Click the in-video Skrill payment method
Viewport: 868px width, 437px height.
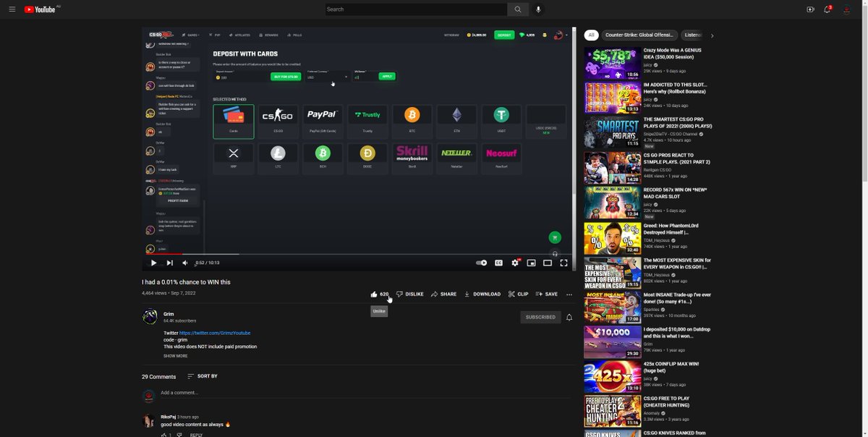point(412,158)
